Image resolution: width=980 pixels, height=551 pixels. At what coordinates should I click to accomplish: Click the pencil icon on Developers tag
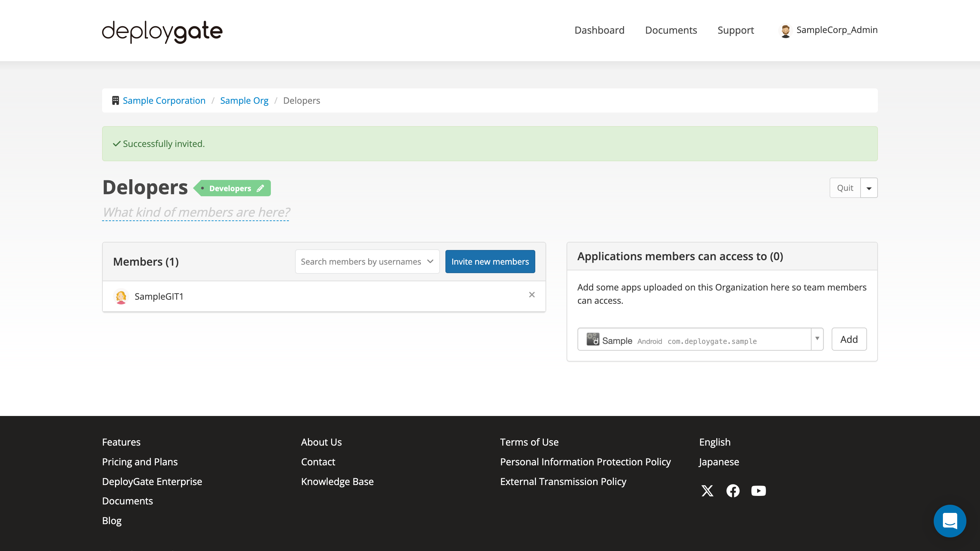260,188
